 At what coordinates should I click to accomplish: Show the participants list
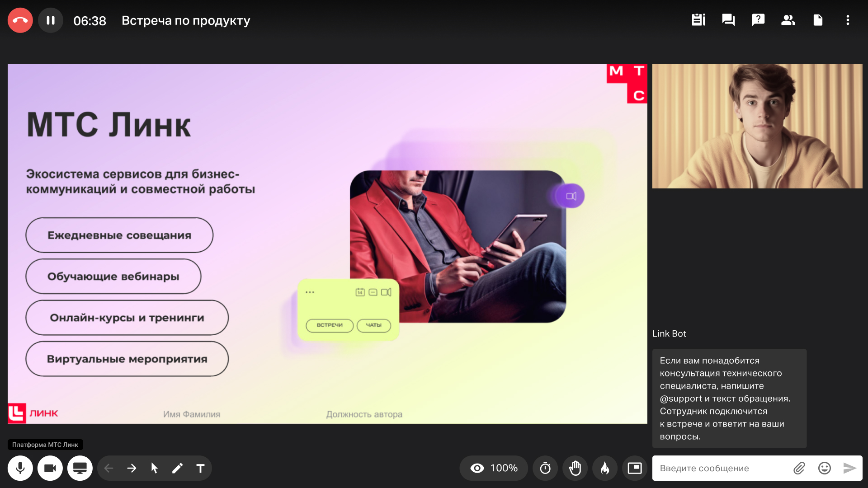tap(788, 20)
